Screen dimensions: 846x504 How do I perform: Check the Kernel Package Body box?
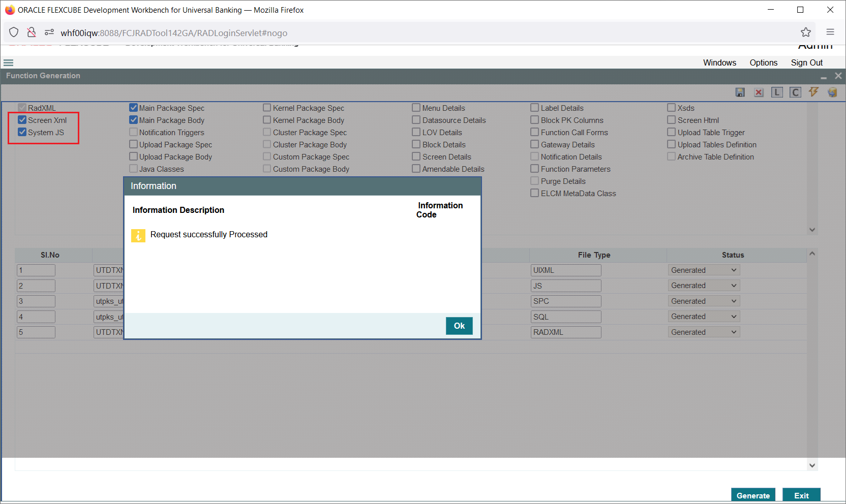[267, 120]
